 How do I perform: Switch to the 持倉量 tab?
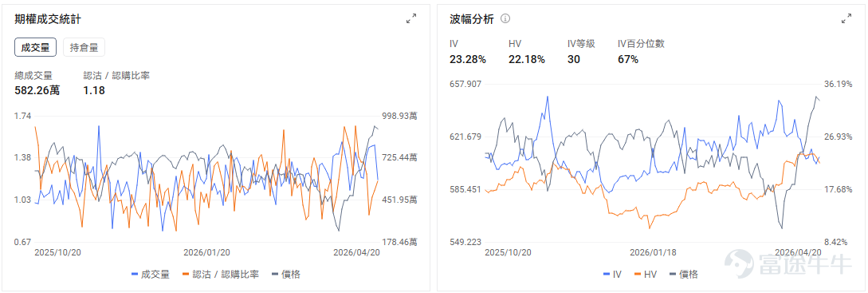tap(84, 48)
